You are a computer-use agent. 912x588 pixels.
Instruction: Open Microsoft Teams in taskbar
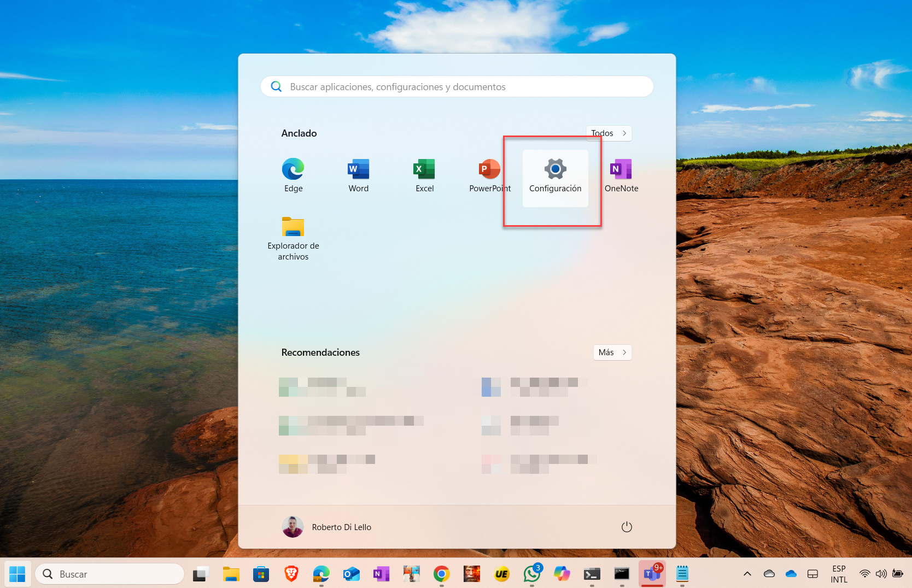point(652,574)
